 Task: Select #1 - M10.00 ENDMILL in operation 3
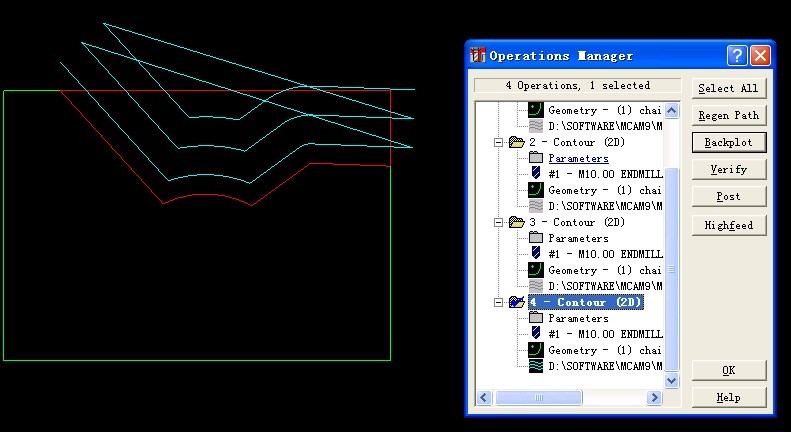click(605, 254)
